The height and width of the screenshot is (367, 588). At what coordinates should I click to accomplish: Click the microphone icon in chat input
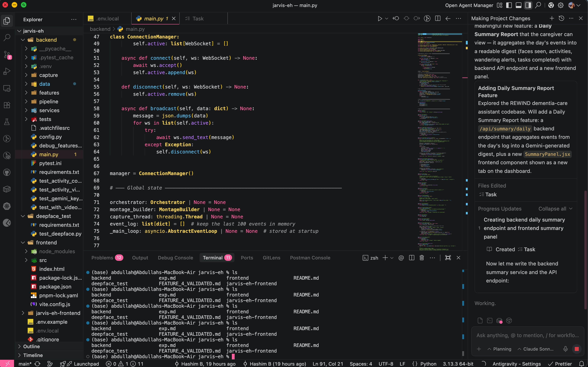coord(565,349)
